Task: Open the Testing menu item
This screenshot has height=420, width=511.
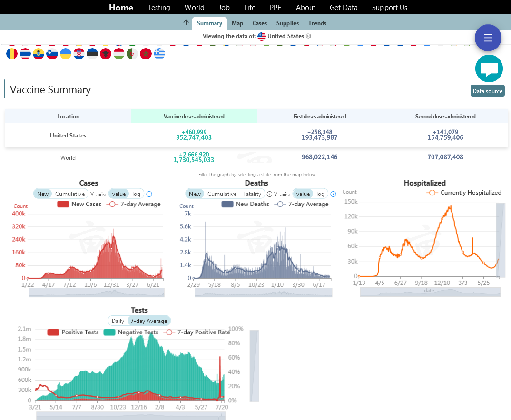Action: click(158, 8)
